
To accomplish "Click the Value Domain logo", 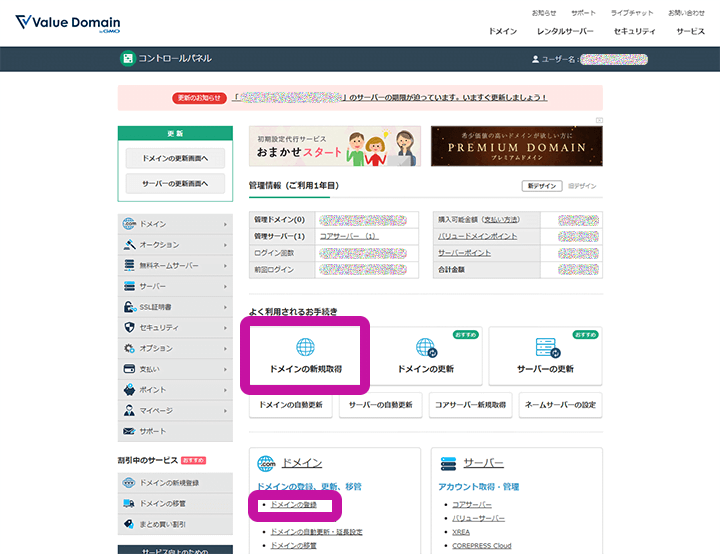I will coord(67,24).
